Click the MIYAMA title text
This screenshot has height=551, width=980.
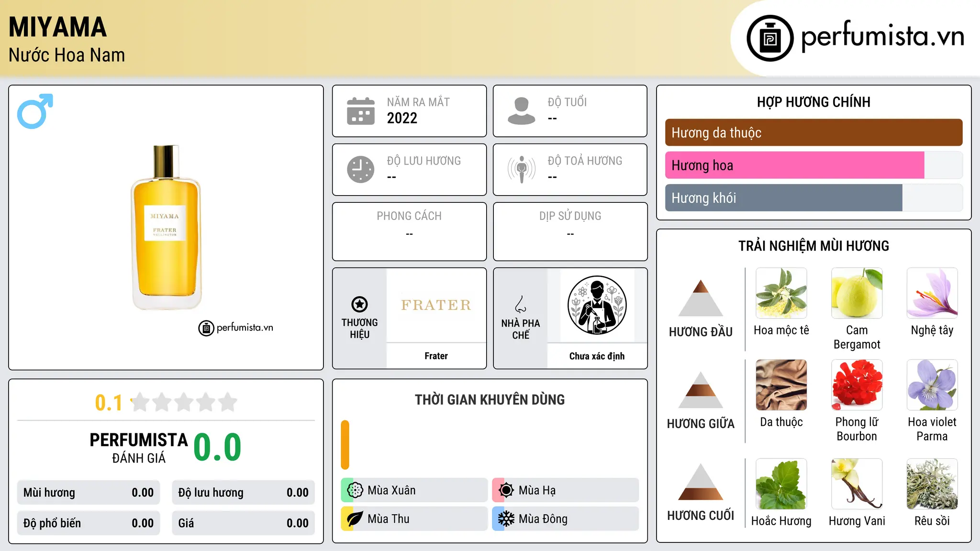pos(57,27)
